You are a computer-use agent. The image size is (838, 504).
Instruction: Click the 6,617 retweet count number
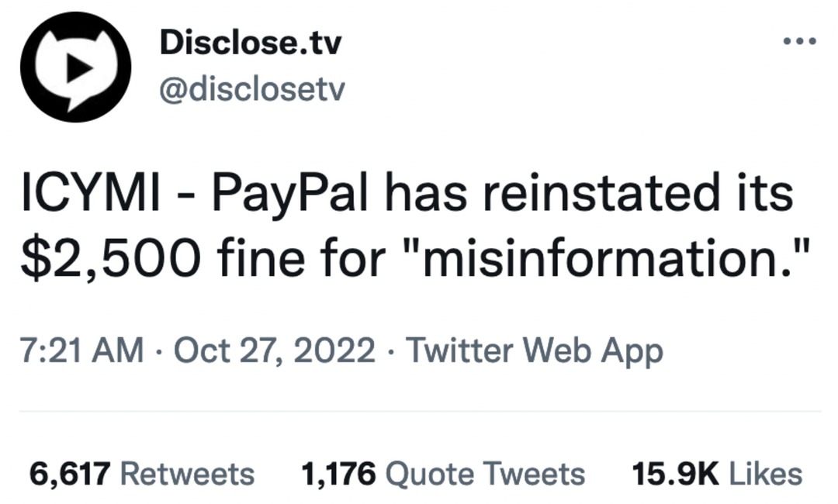coord(71,473)
